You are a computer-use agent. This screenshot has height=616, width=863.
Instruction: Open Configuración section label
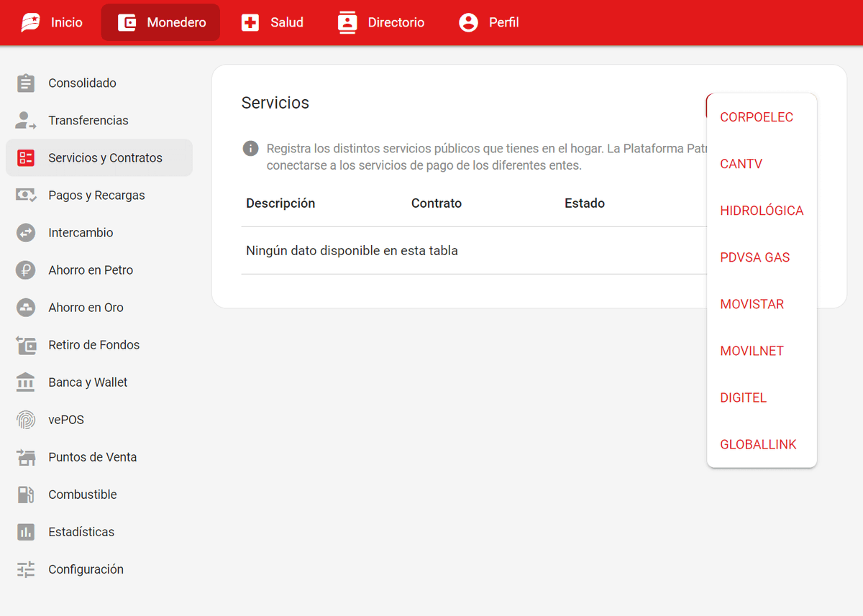click(x=86, y=569)
